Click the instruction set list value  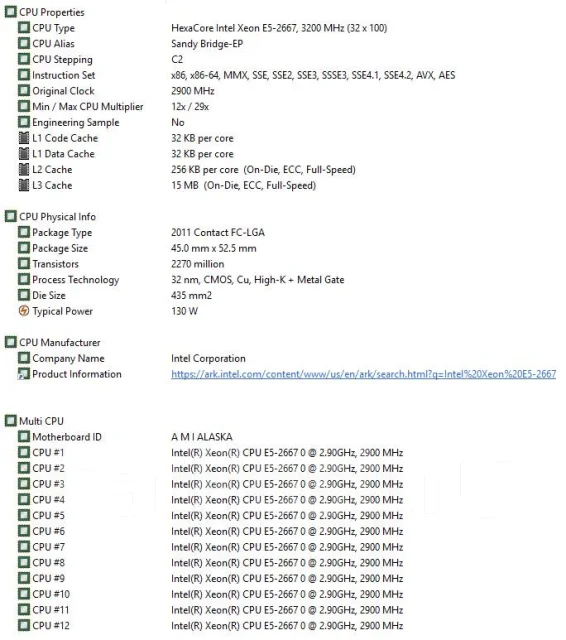[313, 75]
